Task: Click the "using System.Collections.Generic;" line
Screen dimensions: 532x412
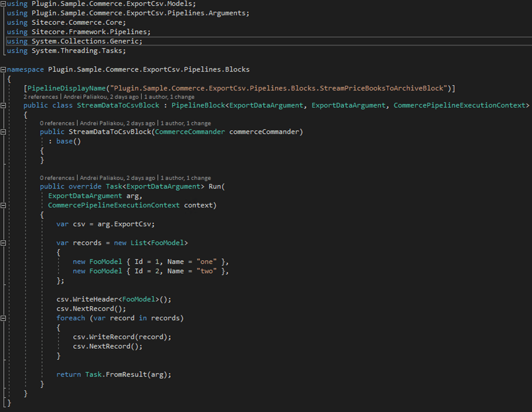Action: coord(74,41)
